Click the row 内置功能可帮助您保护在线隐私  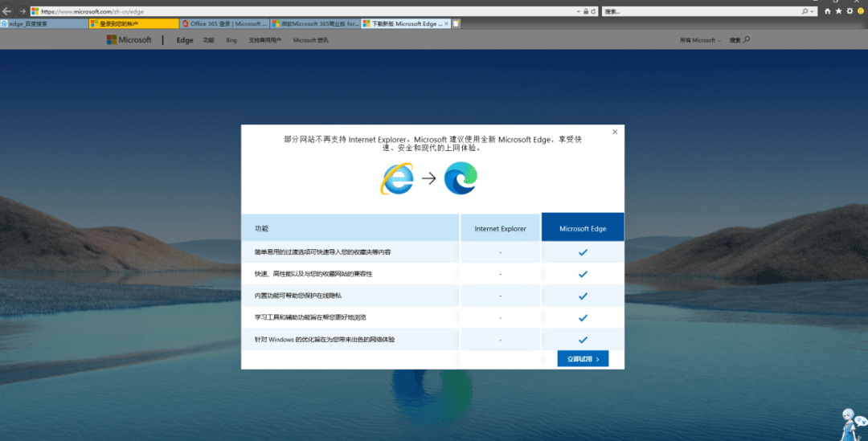pyautogui.click(x=433, y=296)
